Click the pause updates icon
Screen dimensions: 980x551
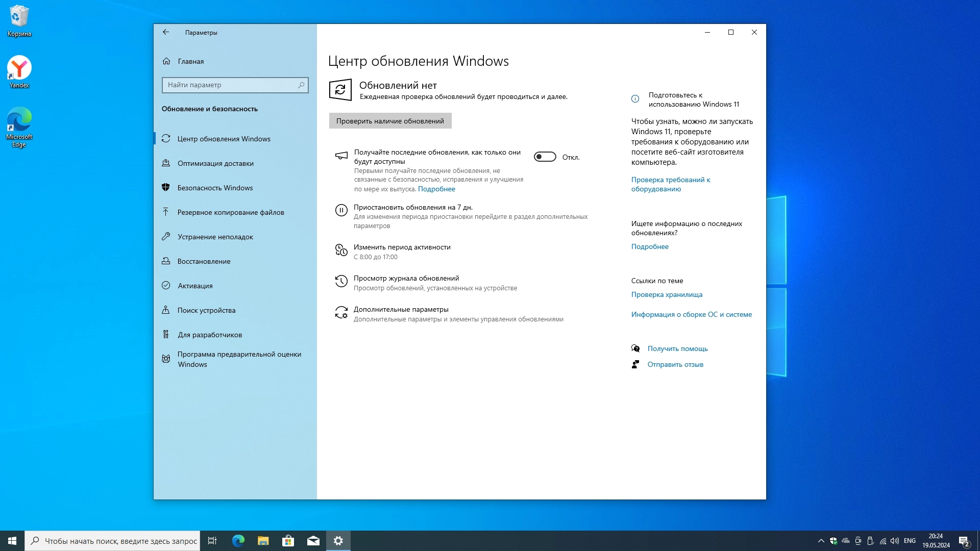(341, 210)
